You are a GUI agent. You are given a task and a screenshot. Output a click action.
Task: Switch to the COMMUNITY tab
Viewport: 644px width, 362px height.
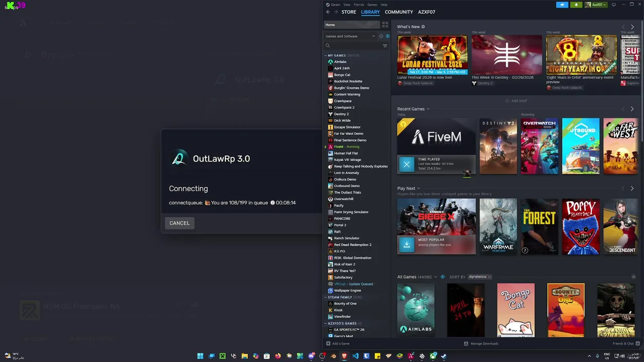pyautogui.click(x=399, y=12)
